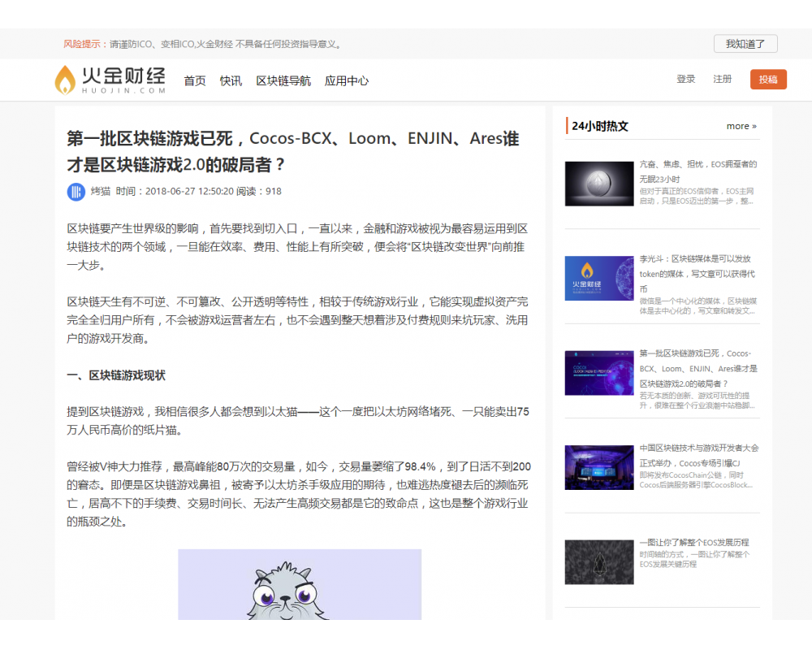
Task: Click the 注册 link
Action: [x=723, y=80]
